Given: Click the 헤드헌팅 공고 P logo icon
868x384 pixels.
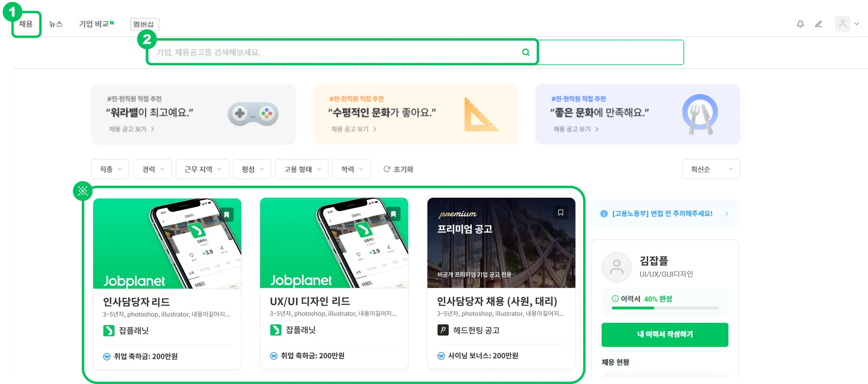Looking at the screenshot, I should click(443, 330).
